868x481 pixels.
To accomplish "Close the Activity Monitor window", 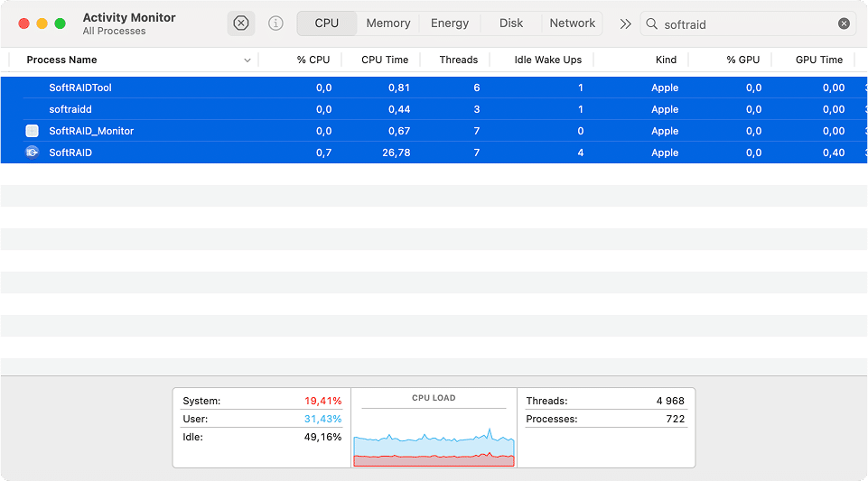I will tap(23, 23).
